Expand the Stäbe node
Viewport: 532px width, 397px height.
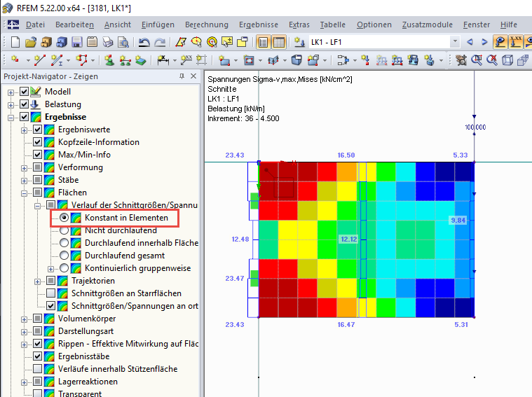coord(24,181)
